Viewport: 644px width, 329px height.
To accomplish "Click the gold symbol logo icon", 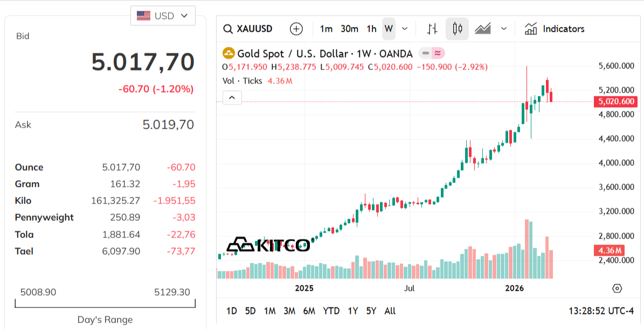I will point(228,53).
